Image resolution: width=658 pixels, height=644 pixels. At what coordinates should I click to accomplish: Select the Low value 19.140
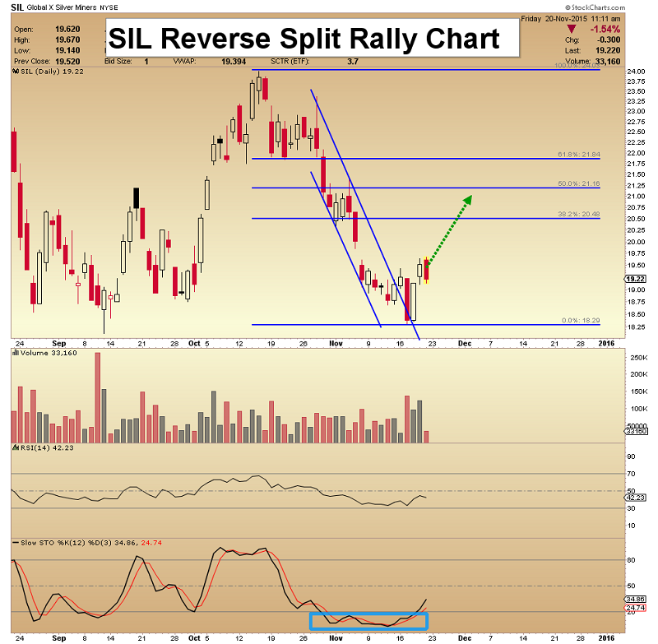[67, 50]
